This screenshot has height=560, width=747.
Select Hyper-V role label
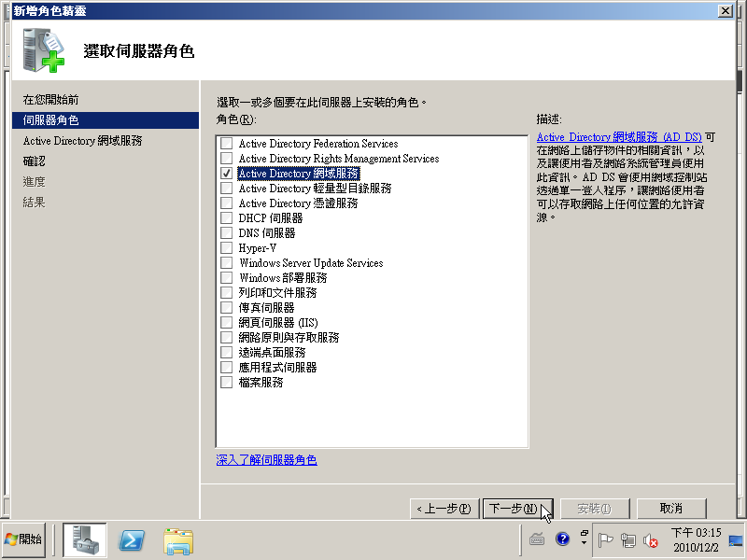(x=258, y=248)
